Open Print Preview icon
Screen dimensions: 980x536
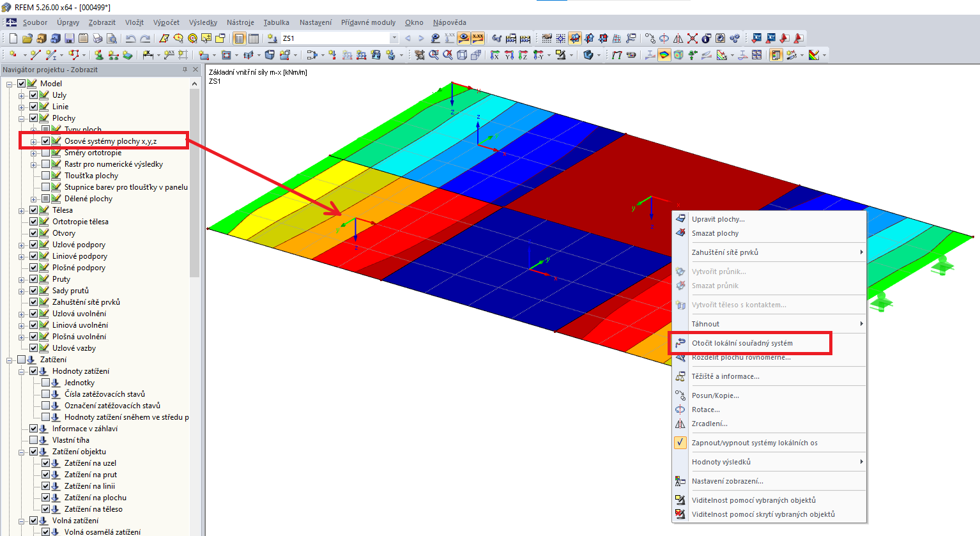(x=112, y=38)
